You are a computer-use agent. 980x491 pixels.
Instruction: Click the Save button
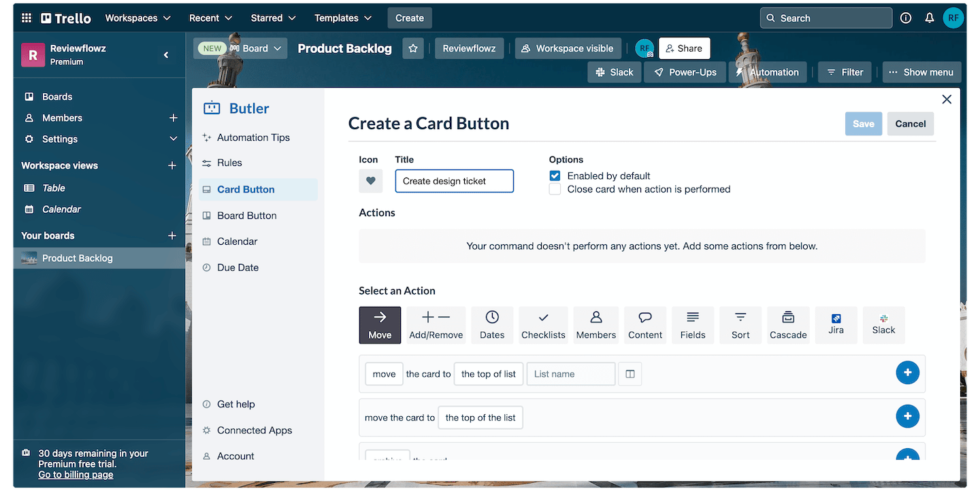[864, 124]
